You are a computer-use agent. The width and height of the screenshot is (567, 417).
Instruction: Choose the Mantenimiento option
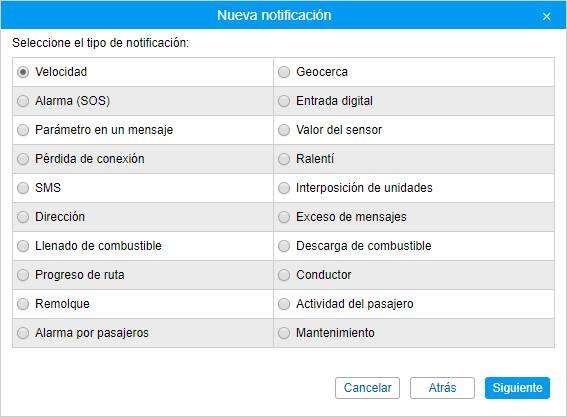pos(284,333)
